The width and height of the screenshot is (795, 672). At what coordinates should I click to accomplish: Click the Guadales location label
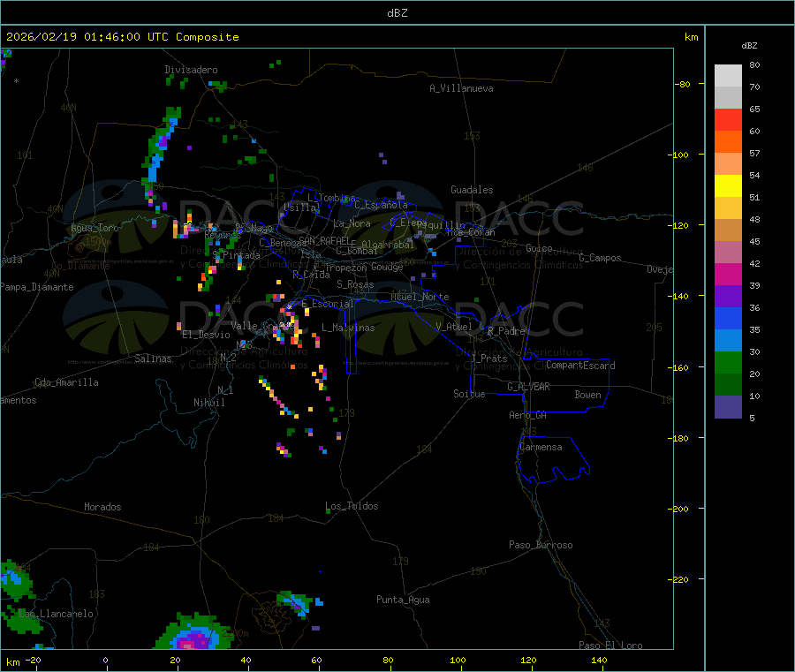tap(472, 190)
